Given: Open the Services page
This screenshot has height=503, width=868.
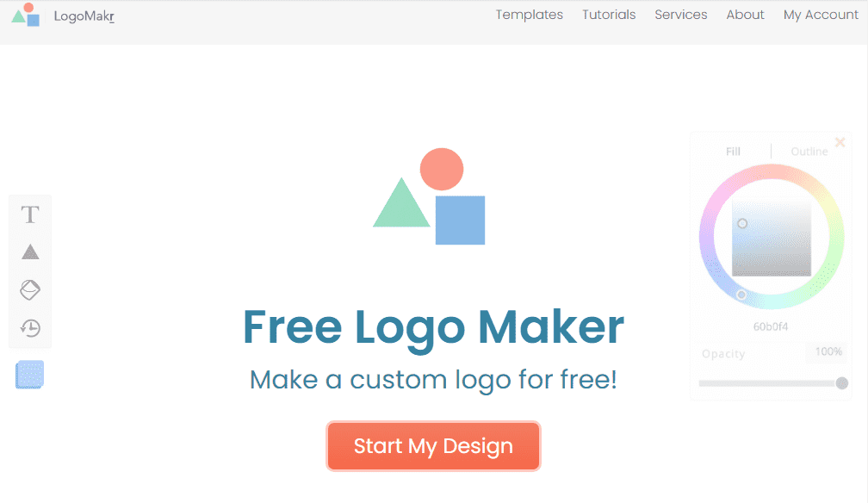Looking at the screenshot, I should (x=681, y=15).
